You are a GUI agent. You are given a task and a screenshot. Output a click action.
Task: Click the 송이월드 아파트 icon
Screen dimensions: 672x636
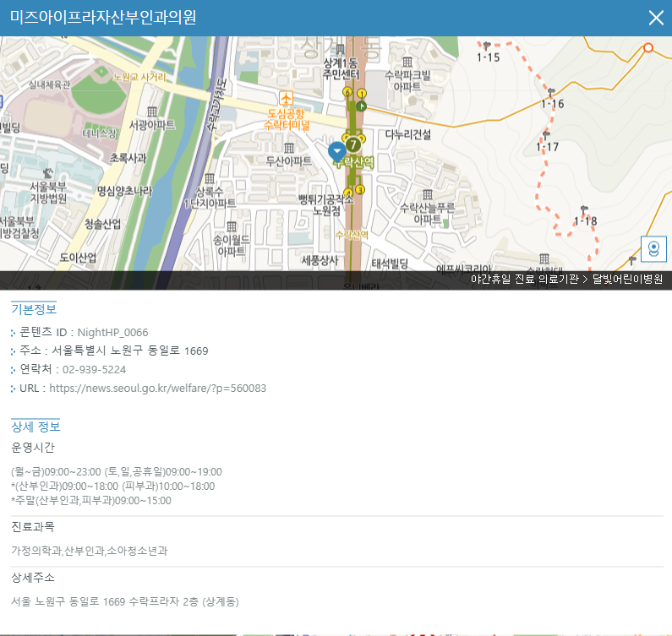[232, 226]
